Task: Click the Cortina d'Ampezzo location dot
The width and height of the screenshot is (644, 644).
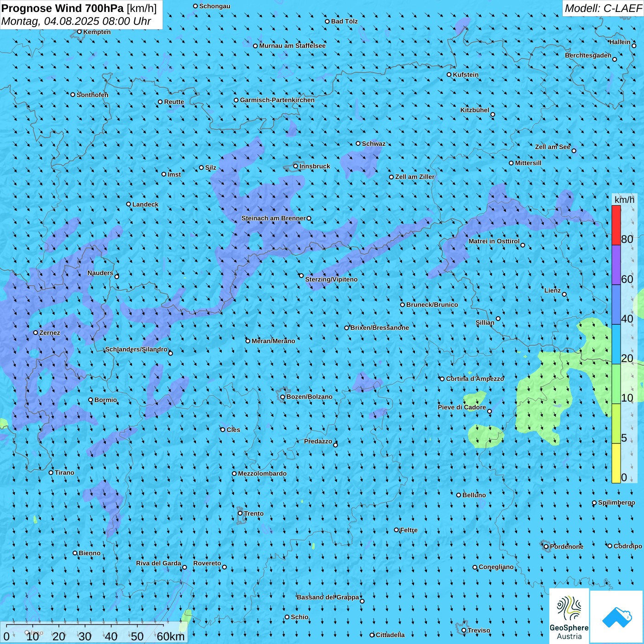Action: (x=443, y=379)
